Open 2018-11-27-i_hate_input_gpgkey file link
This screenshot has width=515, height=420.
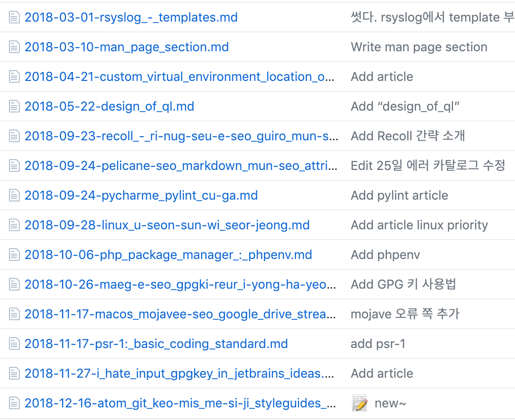(x=179, y=373)
